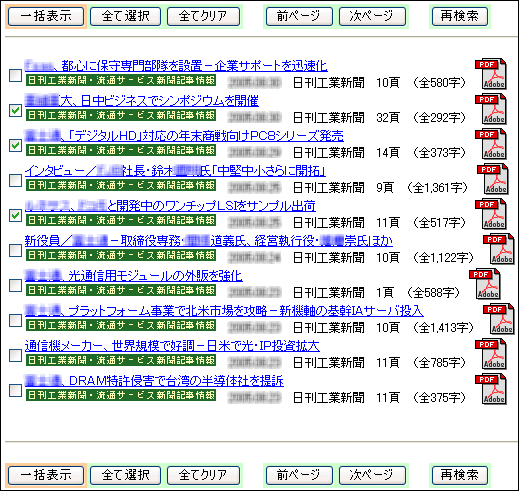Viewport: 519px width, 491px height.
Task: Click the top 全て選択 button
Action: 125,16
